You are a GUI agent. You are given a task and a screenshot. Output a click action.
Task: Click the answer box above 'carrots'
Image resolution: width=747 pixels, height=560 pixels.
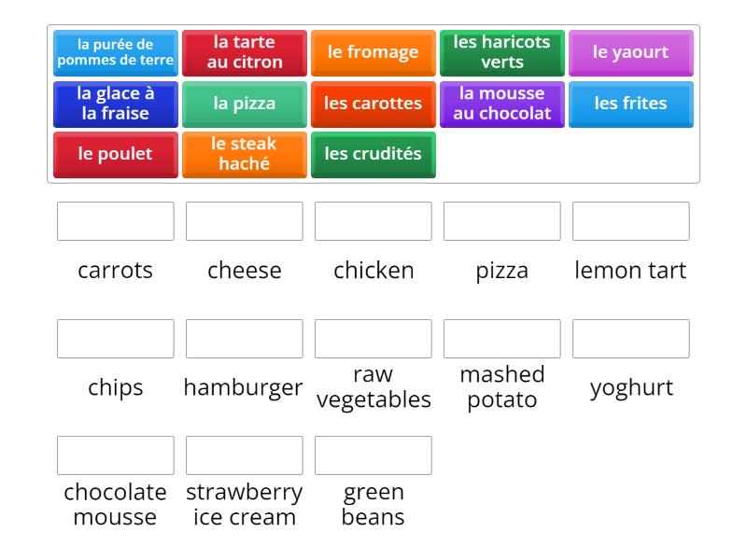[x=115, y=221]
